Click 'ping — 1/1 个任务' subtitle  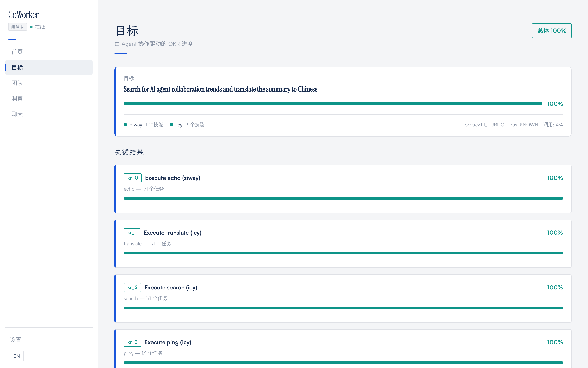[x=143, y=353]
